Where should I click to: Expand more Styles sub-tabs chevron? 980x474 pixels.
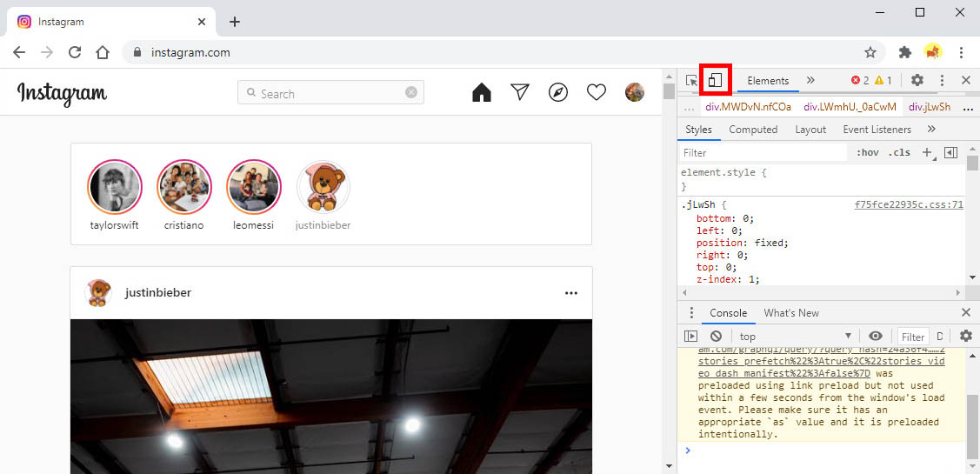pyautogui.click(x=931, y=129)
